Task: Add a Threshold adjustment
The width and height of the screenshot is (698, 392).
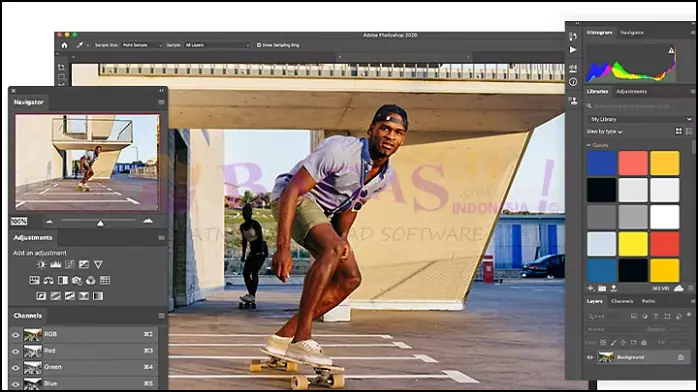Action: click(69, 296)
